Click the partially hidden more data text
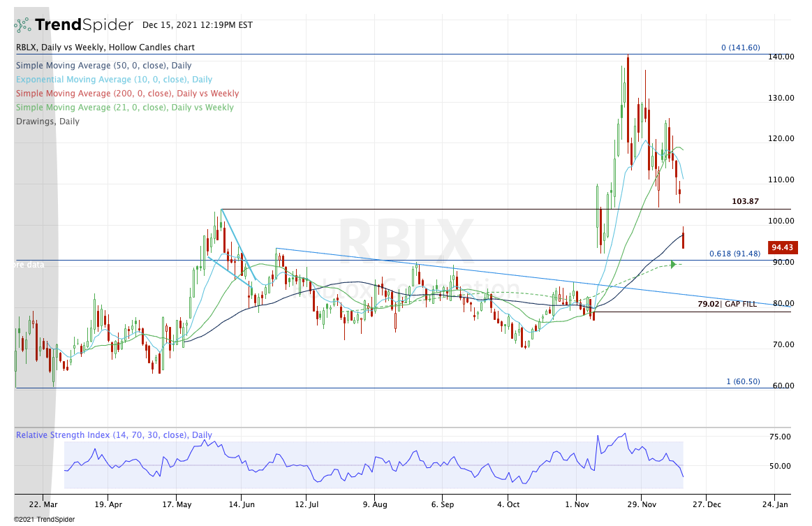The image size is (812, 526). (30, 265)
